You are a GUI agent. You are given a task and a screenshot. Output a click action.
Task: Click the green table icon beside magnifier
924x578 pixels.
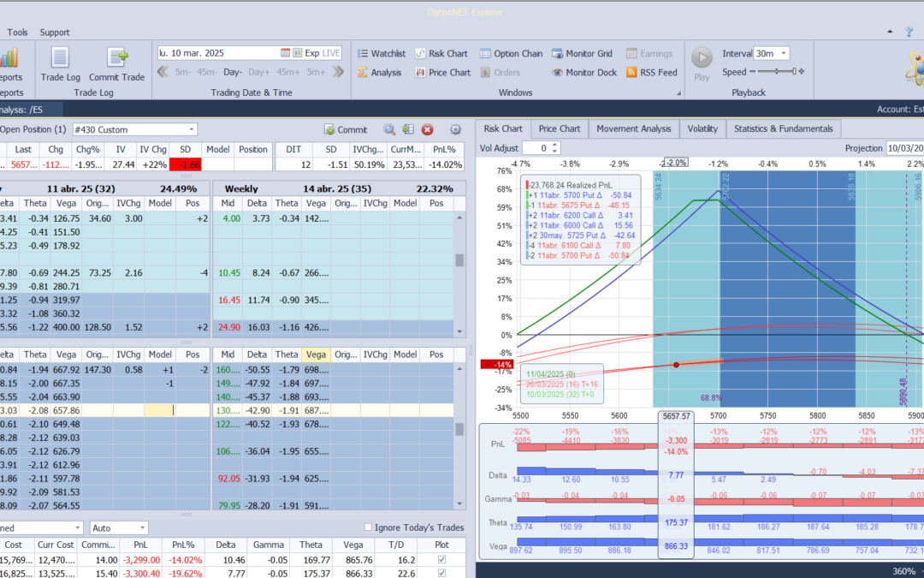tap(408, 130)
